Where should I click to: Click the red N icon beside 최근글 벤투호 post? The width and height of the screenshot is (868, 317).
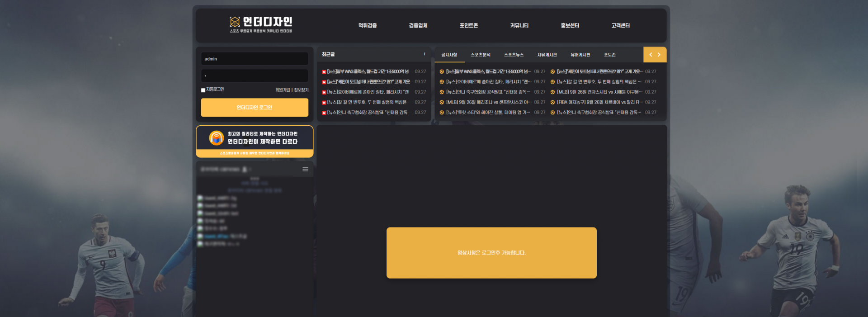pyautogui.click(x=324, y=103)
